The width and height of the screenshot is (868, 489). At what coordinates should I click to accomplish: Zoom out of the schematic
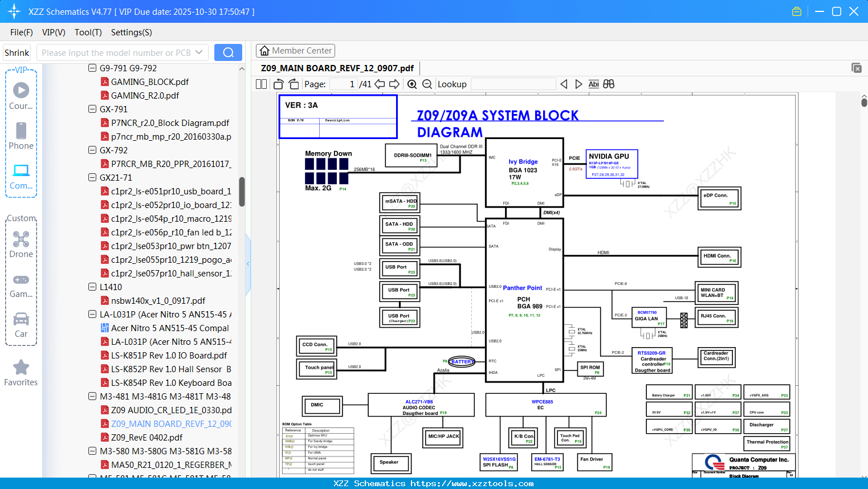click(427, 84)
